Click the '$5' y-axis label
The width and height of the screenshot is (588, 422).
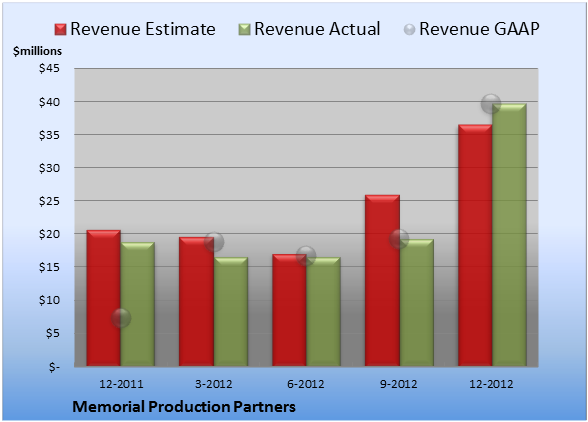(53, 333)
